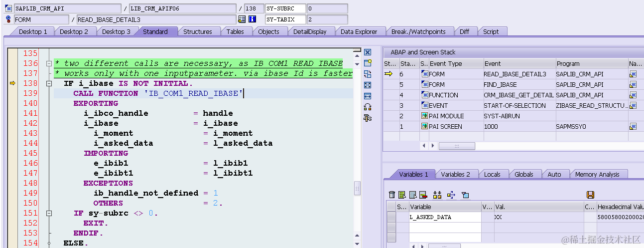The height and width of the screenshot is (248, 644).
Task: Click the new tool icon with star
Action: 368,63
